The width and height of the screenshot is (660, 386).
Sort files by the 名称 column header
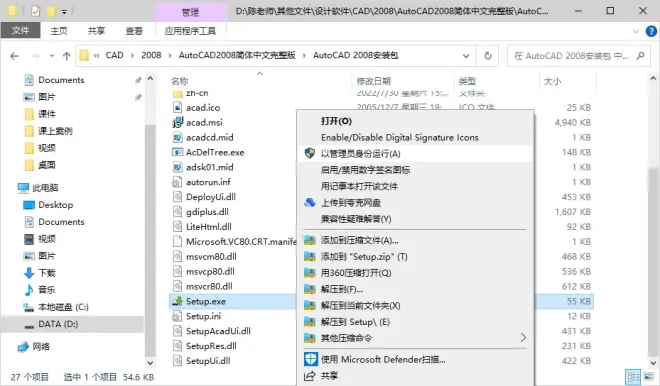[180, 81]
